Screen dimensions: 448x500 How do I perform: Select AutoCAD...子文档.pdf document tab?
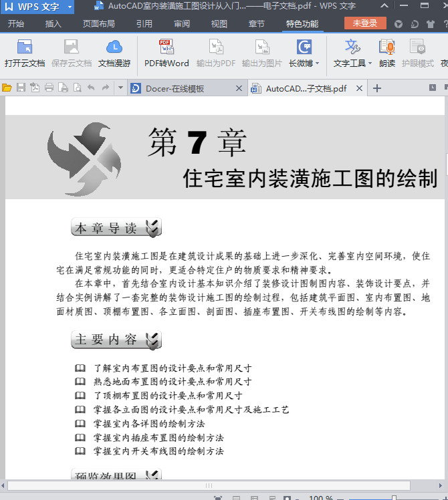tap(306, 89)
